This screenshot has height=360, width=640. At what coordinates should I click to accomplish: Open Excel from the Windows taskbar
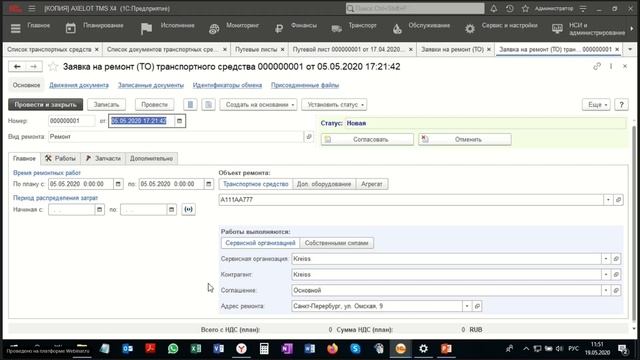tap(196, 349)
